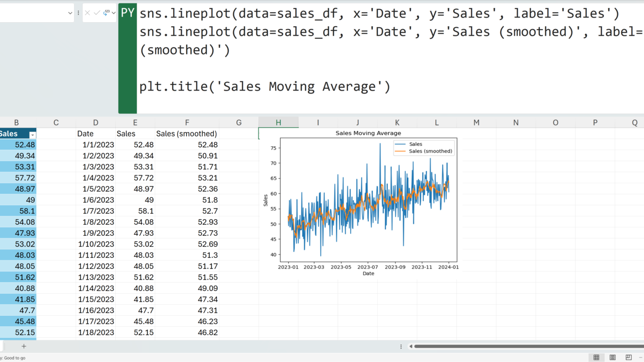Switch to Page Break Preview
This screenshot has height=362, width=644.
tap(628, 357)
